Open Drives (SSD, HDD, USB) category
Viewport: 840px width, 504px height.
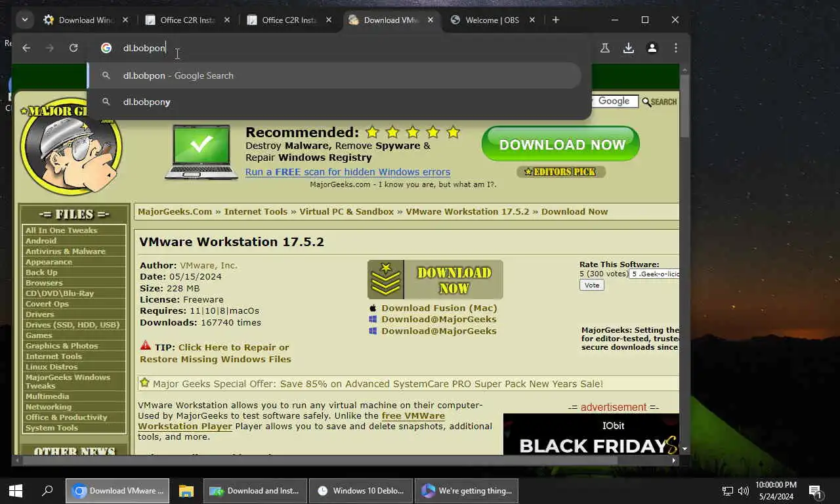point(73,325)
